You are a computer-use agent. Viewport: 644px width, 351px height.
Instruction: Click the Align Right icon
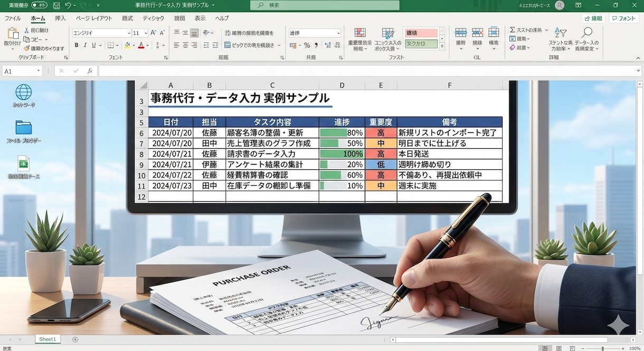(195, 45)
